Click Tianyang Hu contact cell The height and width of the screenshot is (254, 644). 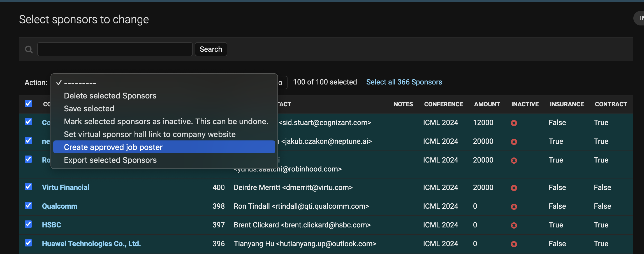305,244
